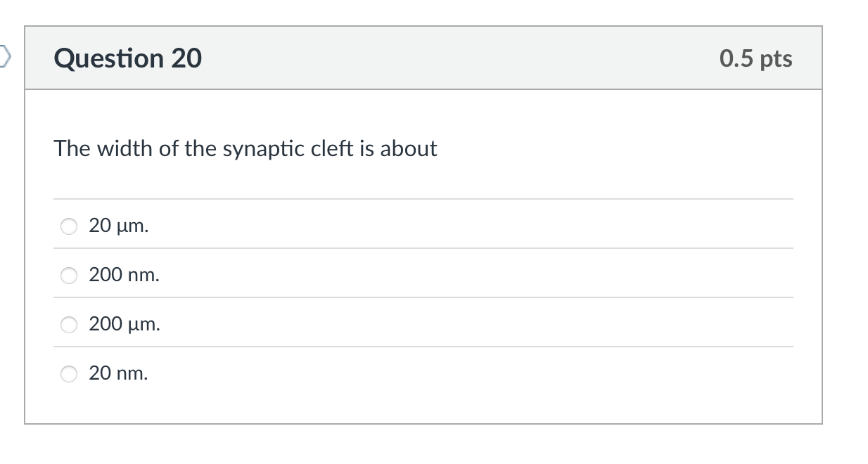The image size is (868, 464).
Task: Click the '0.5 pts' points label
Action: pos(755,58)
